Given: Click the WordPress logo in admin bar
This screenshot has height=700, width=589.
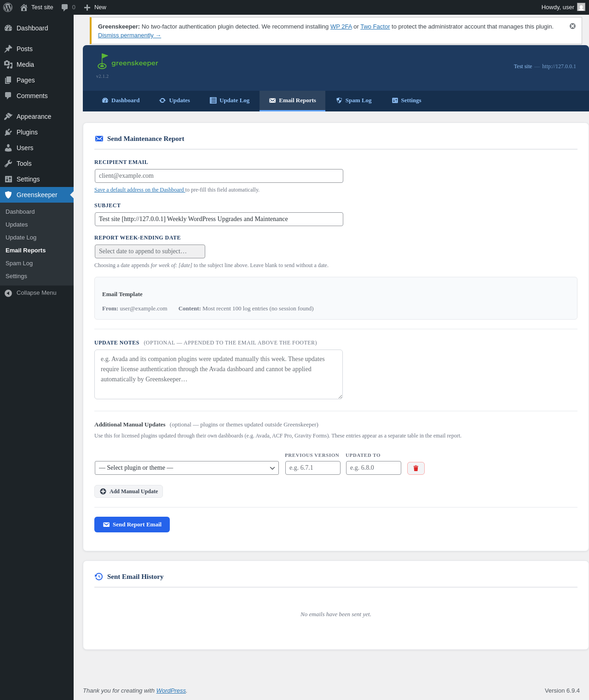Looking at the screenshot, I should pos(8,7).
